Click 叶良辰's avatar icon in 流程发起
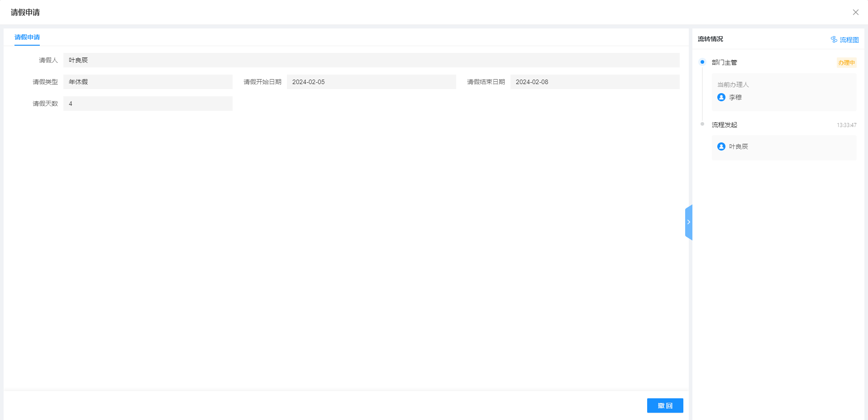 click(x=721, y=146)
